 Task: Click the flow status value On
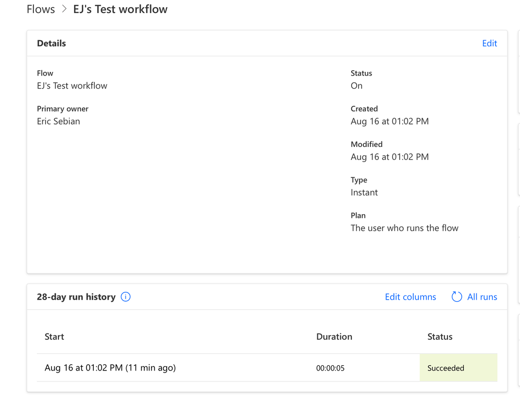coord(356,85)
